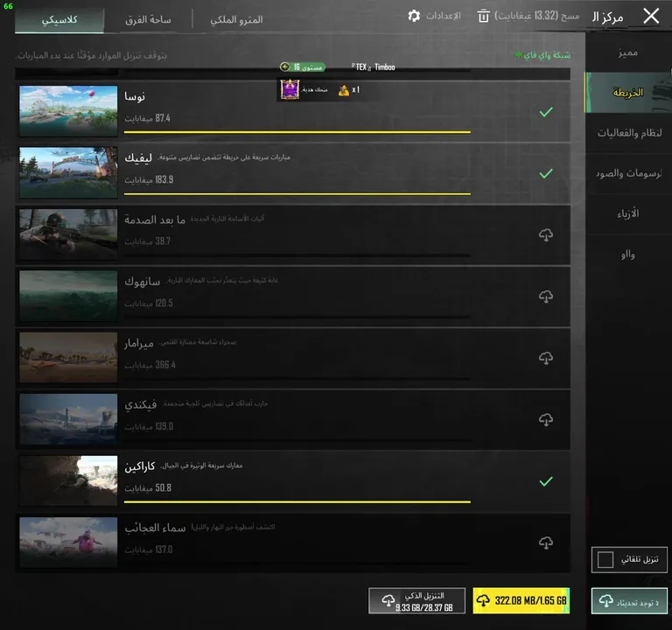Viewport: 672px width, 630px height.
Task: Click the orange item x1 icon
Action: pos(343,90)
